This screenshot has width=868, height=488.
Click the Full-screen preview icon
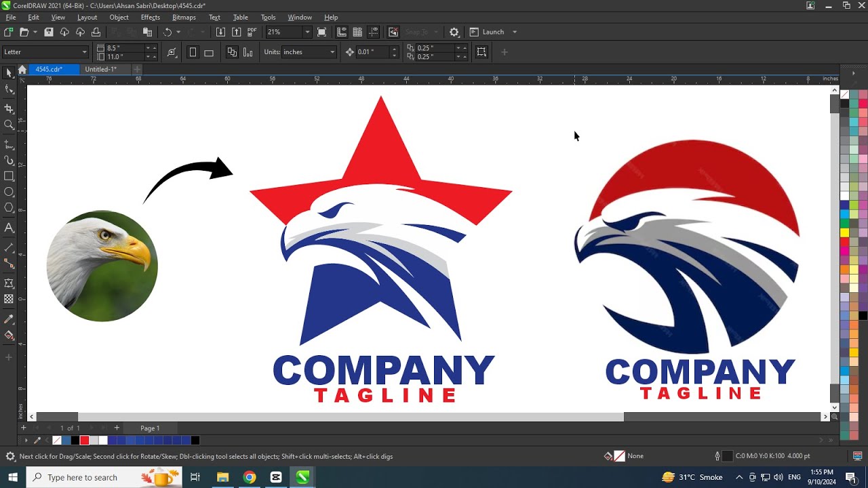pyautogui.click(x=321, y=32)
